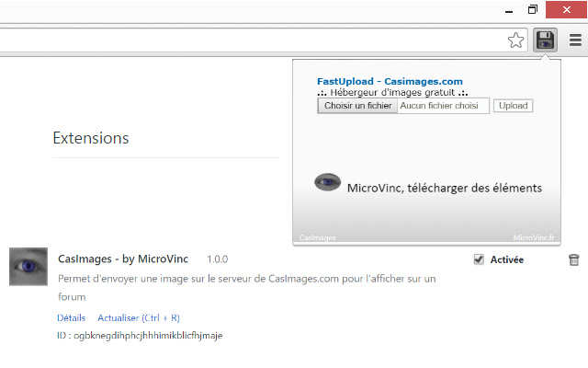Click the CasImages eye thumbnail in extensions list
The image size is (588, 368).
(x=28, y=267)
